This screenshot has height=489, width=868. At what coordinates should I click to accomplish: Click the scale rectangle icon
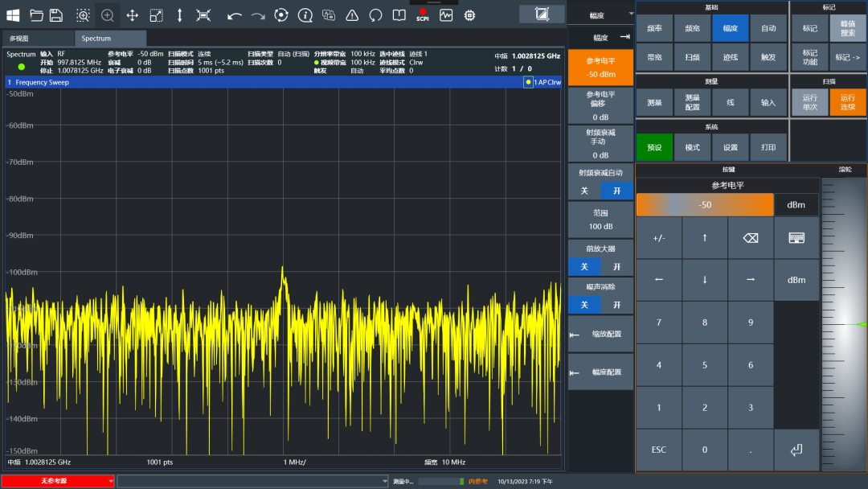[x=156, y=15]
